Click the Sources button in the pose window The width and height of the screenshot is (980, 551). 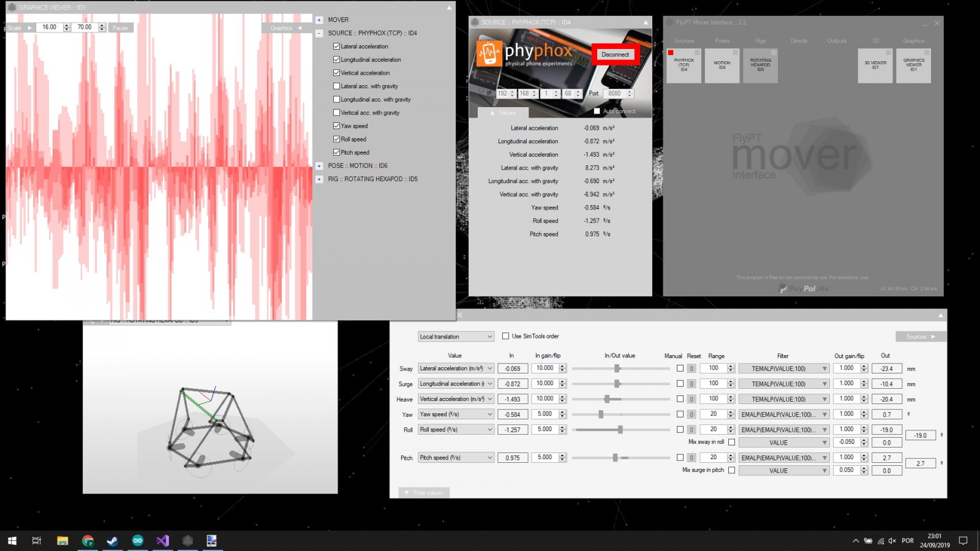click(x=921, y=337)
